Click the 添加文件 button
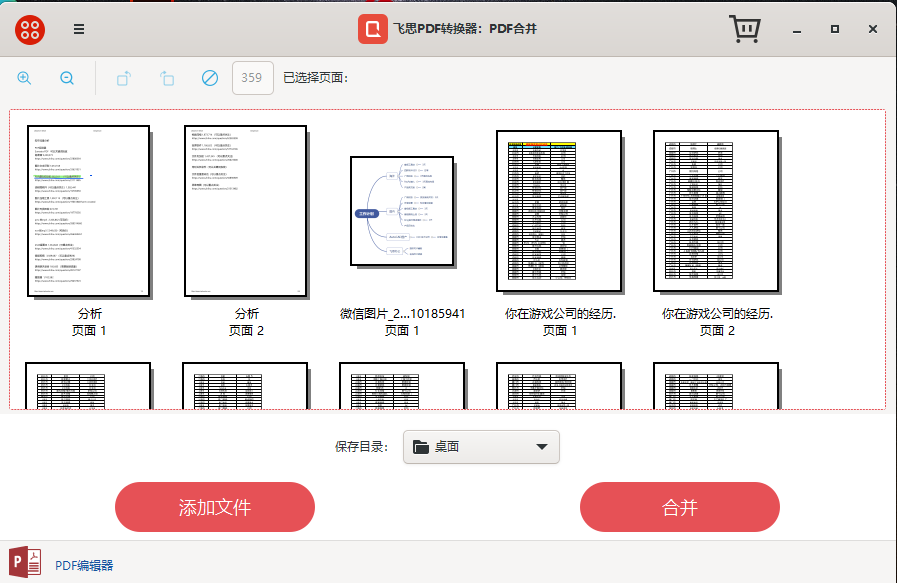 point(214,507)
